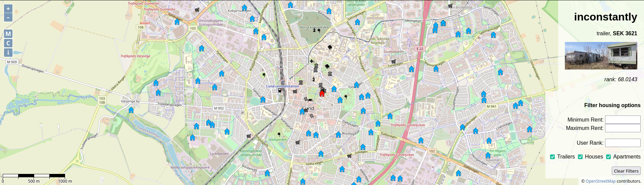This screenshot has height=185, width=644.
Task: Click house marker near Tre Högars park
Action: point(488,155)
